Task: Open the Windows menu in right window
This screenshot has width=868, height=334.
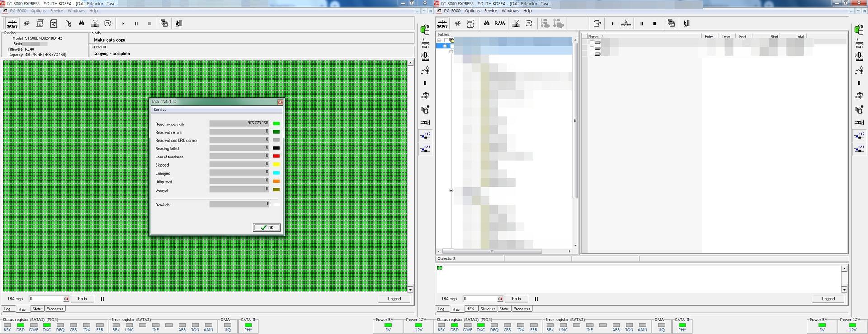Action: pos(510,11)
